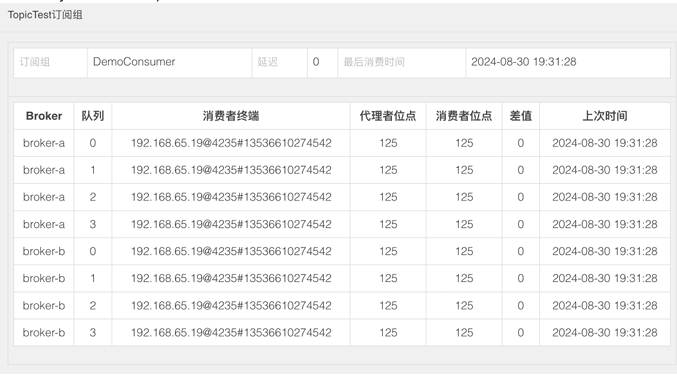Image resolution: width=677 pixels, height=375 pixels.
Task: Select broker-a cell in queue 2 row
Action: click(44, 197)
